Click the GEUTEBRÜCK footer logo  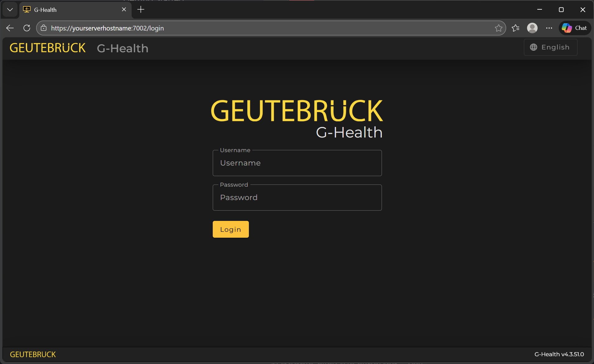pyautogui.click(x=33, y=354)
